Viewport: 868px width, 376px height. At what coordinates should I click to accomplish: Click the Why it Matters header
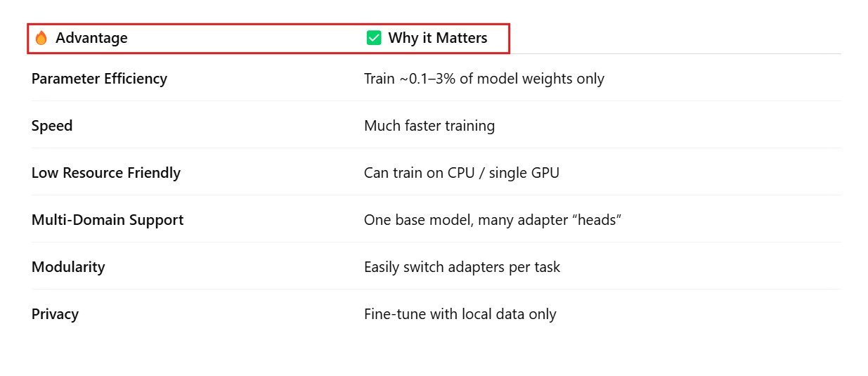tap(437, 38)
